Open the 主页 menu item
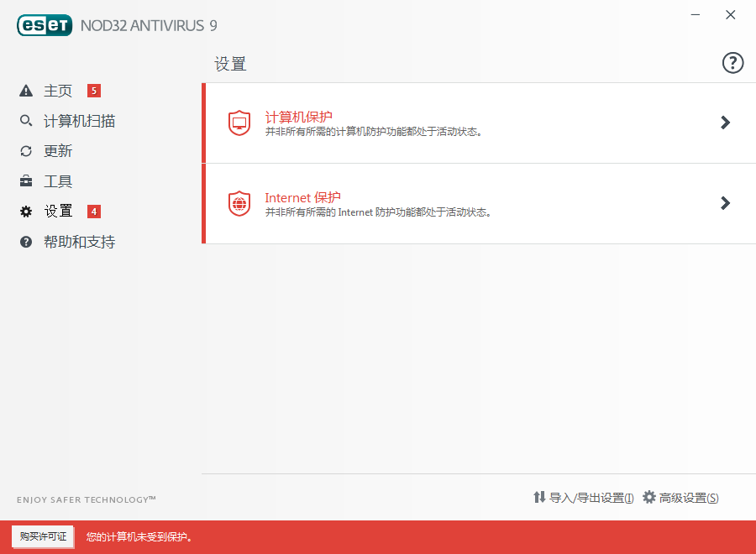 coord(58,91)
